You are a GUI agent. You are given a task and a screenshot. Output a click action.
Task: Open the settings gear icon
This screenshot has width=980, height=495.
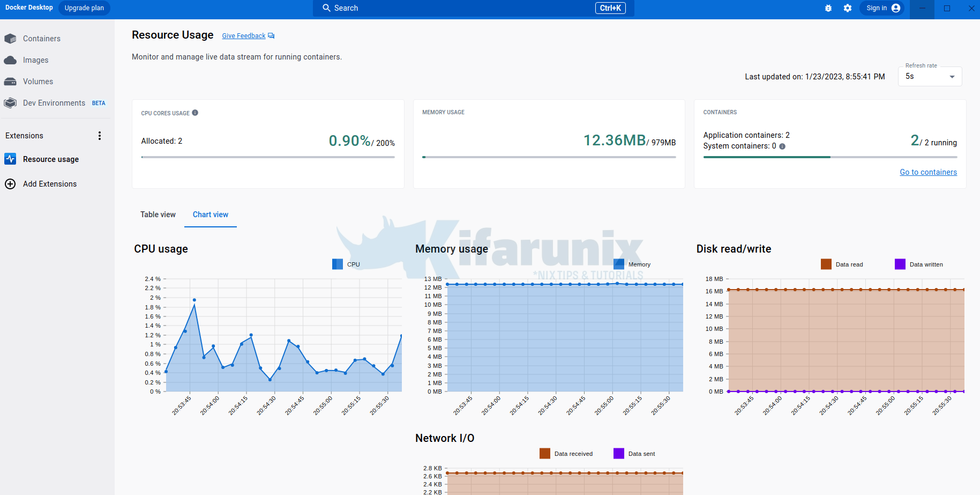click(847, 8)
